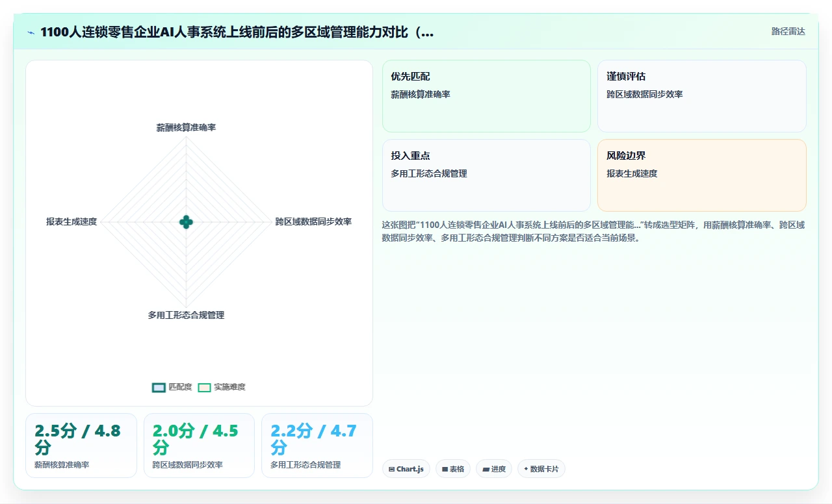832x504 pixels.
Task: Toggle the 匹配度 legend item
Action: click(x=172, y=387)
